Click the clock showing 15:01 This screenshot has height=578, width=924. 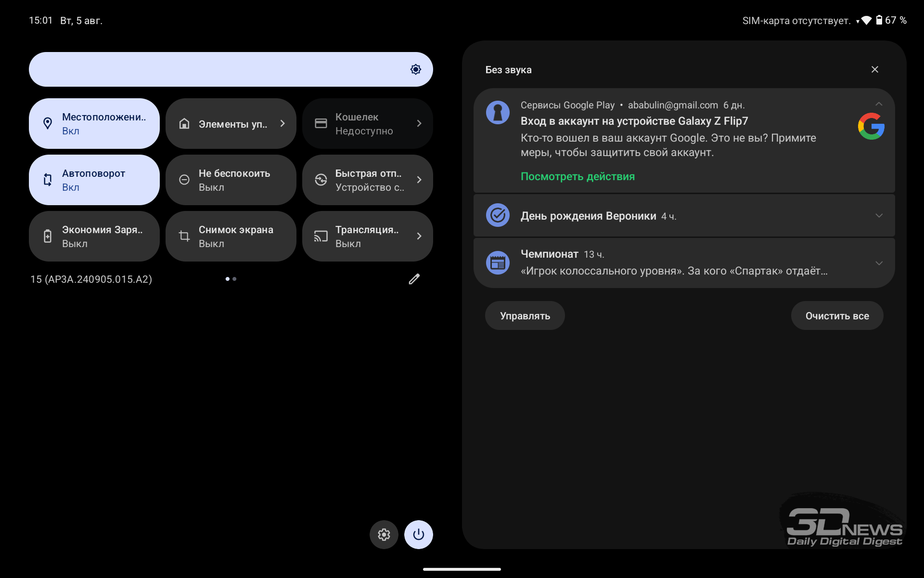point(40,20)
